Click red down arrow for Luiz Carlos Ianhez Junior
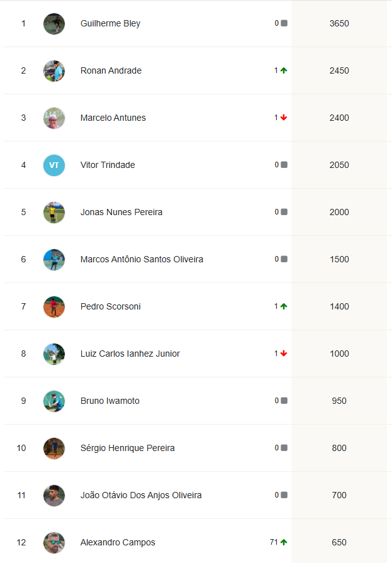The width and height of the screenshot is (392, 563). click(x=284, y=354)
